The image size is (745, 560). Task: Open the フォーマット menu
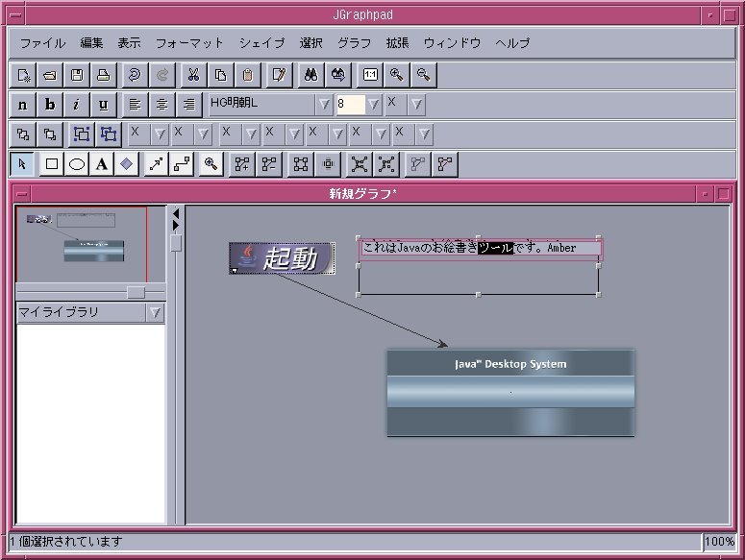189,43
